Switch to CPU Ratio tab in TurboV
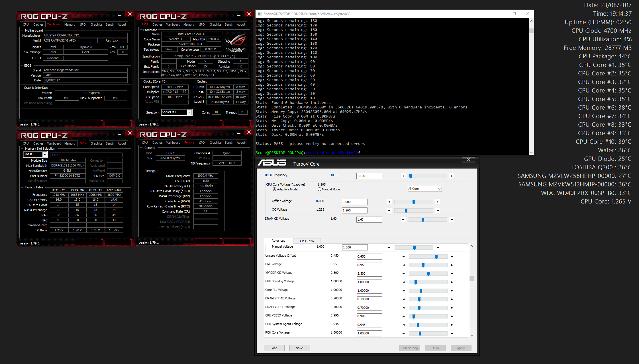The image size is (639, 364). 307,241
